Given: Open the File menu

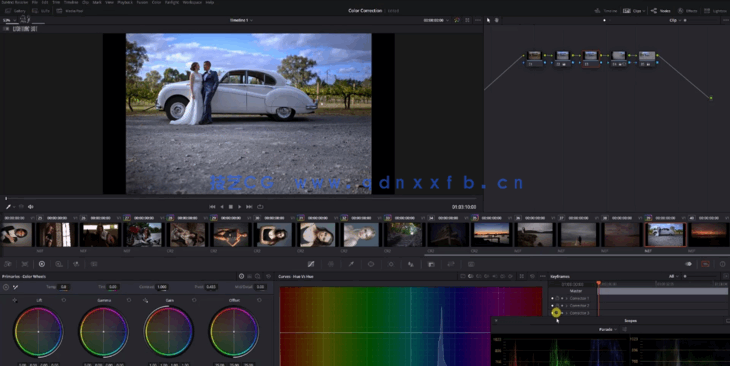Looking at the screenshot, I should (34, 2).
